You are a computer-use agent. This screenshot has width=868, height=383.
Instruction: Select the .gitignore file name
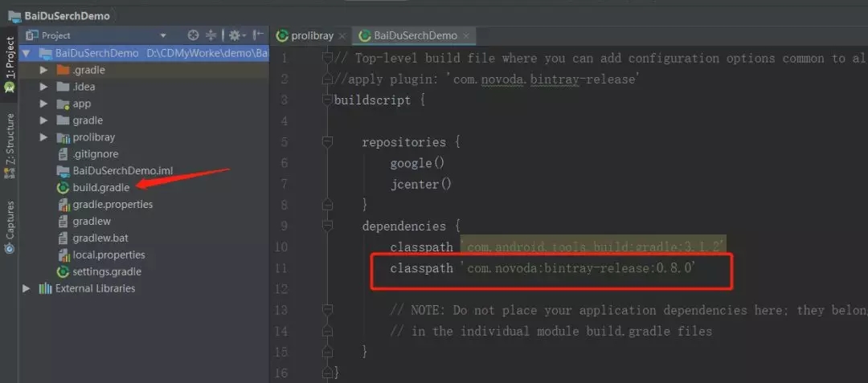(x=95, y=154)
